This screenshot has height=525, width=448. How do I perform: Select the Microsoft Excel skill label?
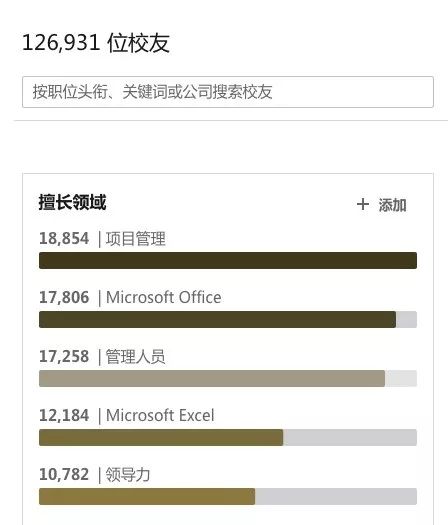(x=160, y=416)
